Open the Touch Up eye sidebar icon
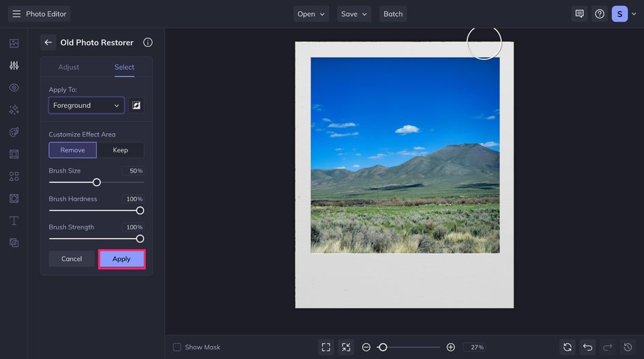Screen dimensions: 644x359 click(14, 87)
